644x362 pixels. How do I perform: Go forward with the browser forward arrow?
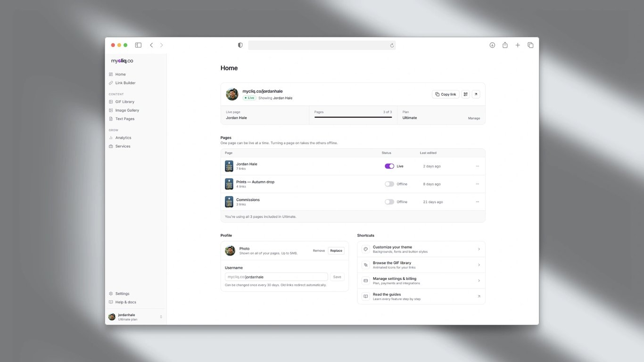coord(162,45)
